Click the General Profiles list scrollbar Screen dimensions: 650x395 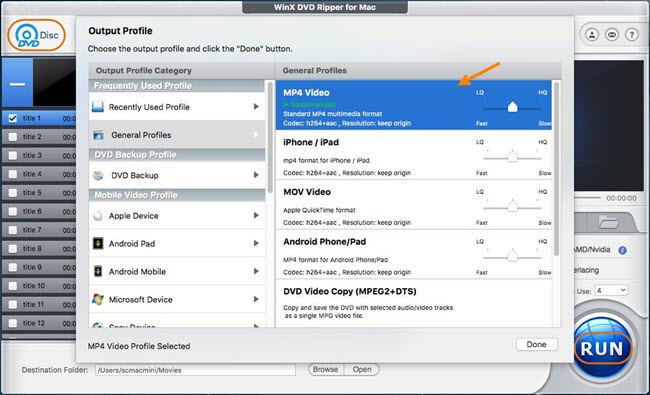(x=556, y=168)
